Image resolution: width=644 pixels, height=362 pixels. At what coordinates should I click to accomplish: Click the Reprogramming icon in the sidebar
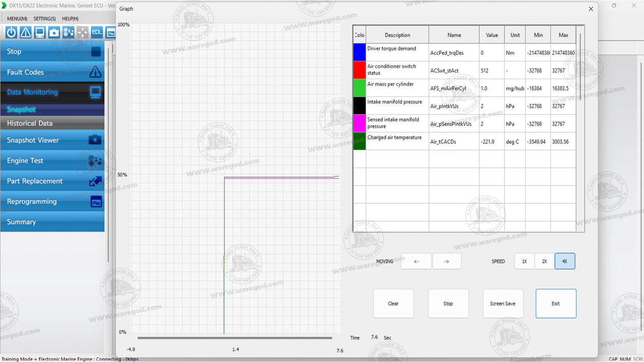click(96, 202)
